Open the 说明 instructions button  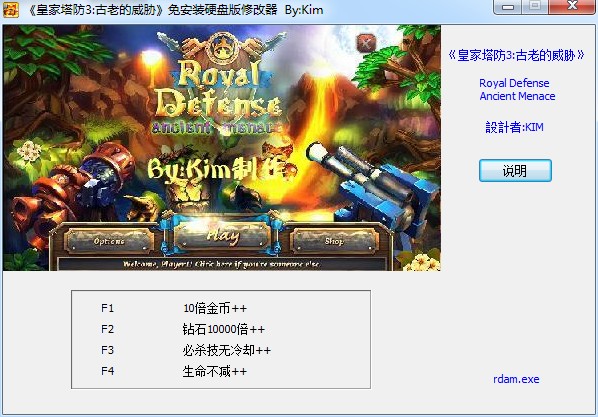click(x=515, y=171)
